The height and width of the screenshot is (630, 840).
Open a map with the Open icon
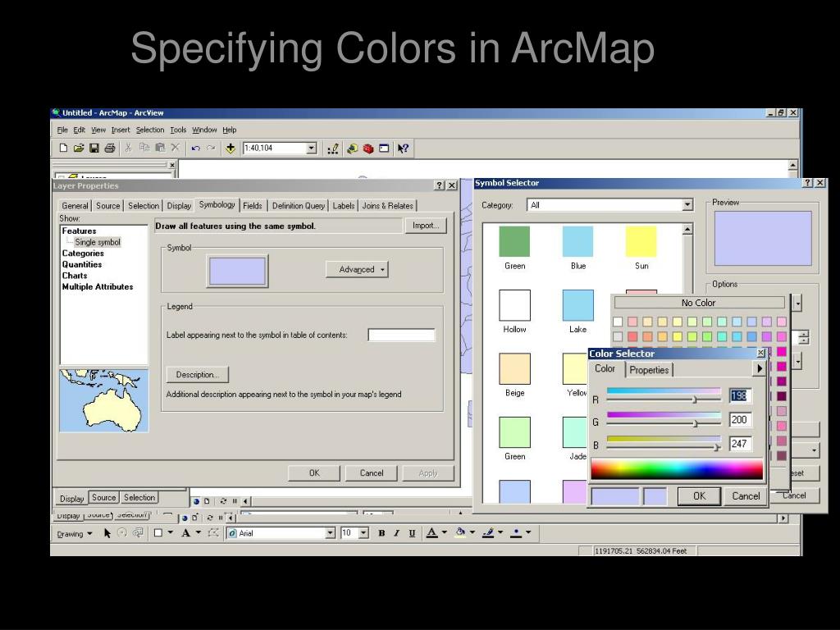pyautogui.click(x=79, y=148)
